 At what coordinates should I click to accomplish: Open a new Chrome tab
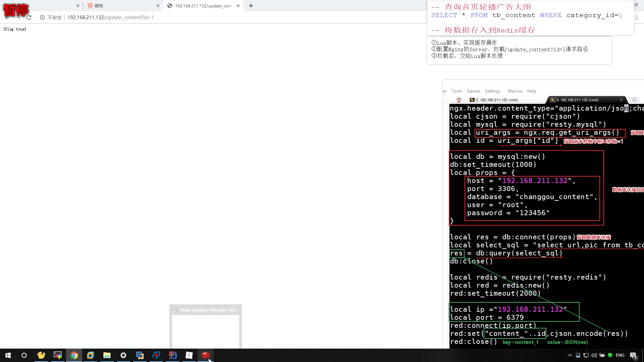pos(251,6)
